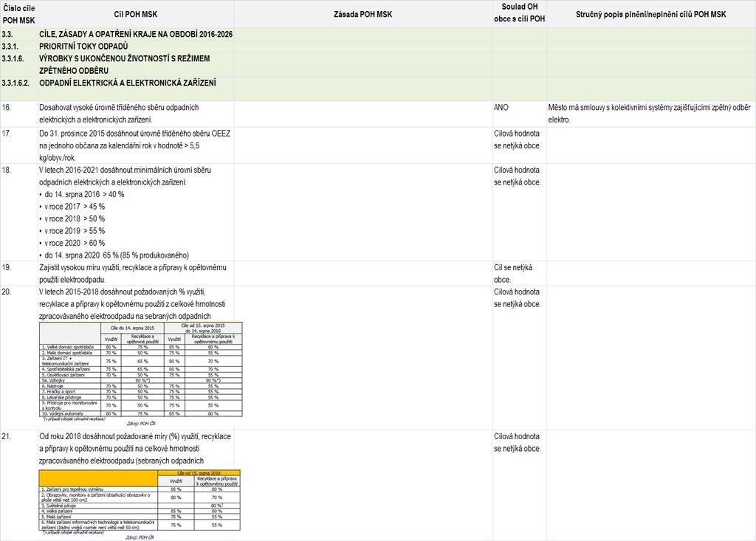Select heading 'ODPADNÍ ELEKTRICKÁ A ELEKTRONICKÁ ZAŘÍZENÍ'

click(128, 83)
